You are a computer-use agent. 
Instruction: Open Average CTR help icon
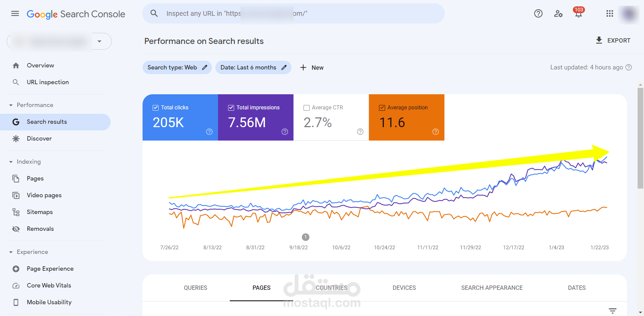point(360,132)
